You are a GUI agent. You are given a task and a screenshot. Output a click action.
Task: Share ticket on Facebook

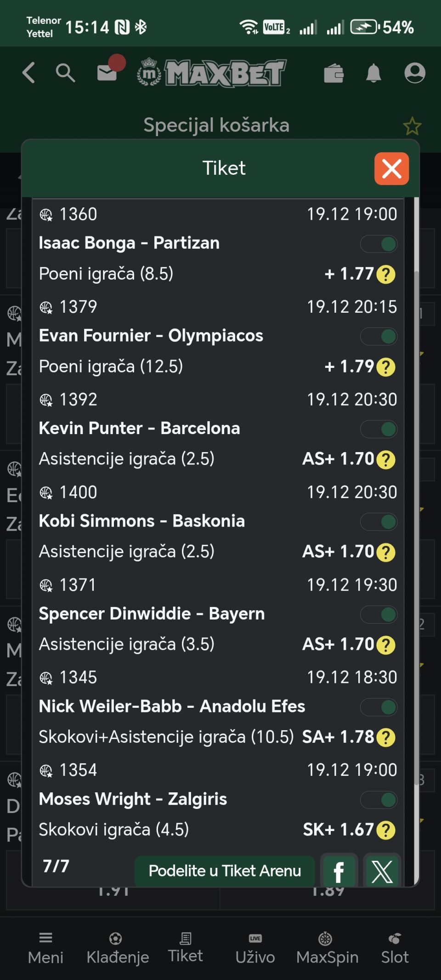pyautogui.click(x=339, y=871)
